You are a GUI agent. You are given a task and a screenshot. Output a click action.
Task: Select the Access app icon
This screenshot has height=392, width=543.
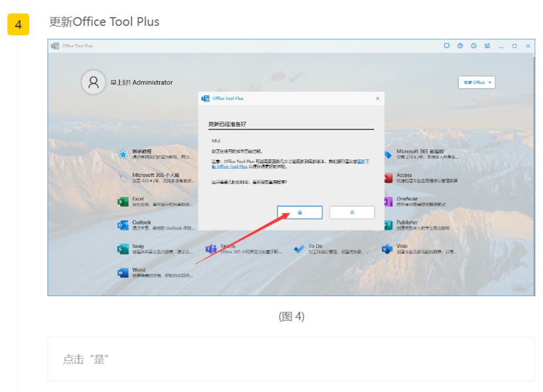click(x=388, y=178)
